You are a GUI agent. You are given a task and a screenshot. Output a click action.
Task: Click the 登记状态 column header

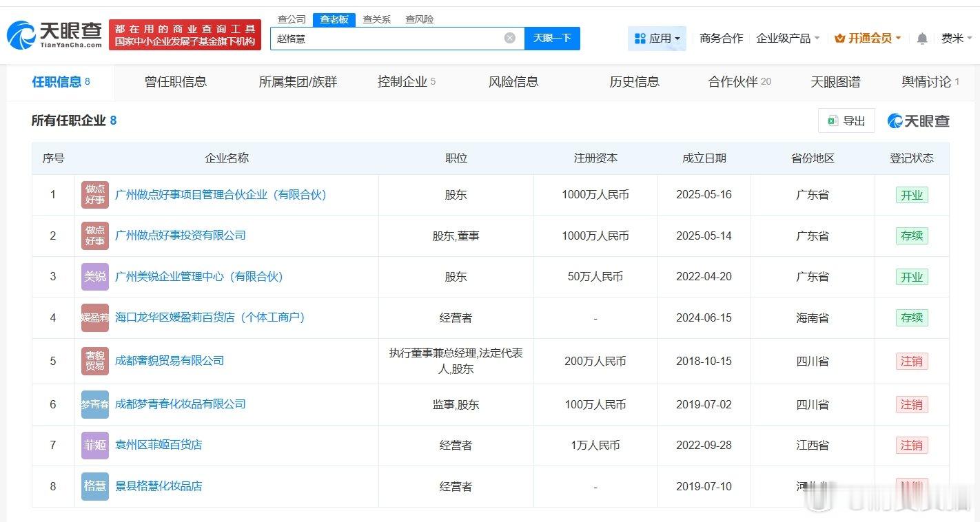912,158
